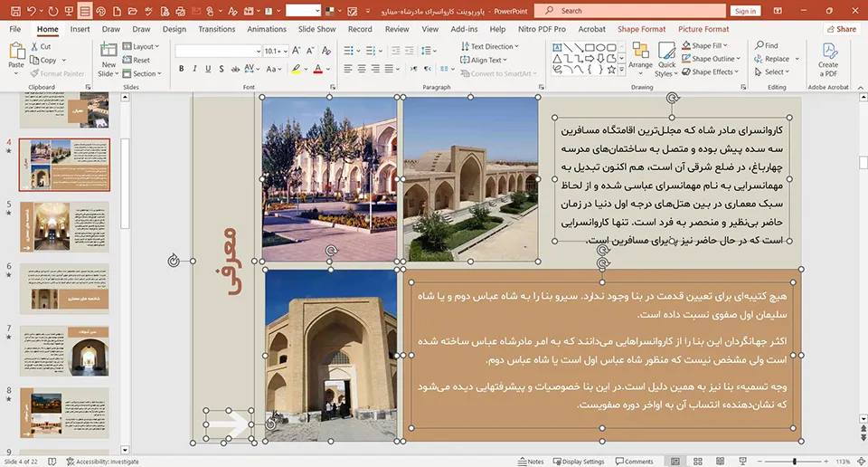Toggle Strikethrough formatting
Screen dimensions: 868x467
point(235,69)
